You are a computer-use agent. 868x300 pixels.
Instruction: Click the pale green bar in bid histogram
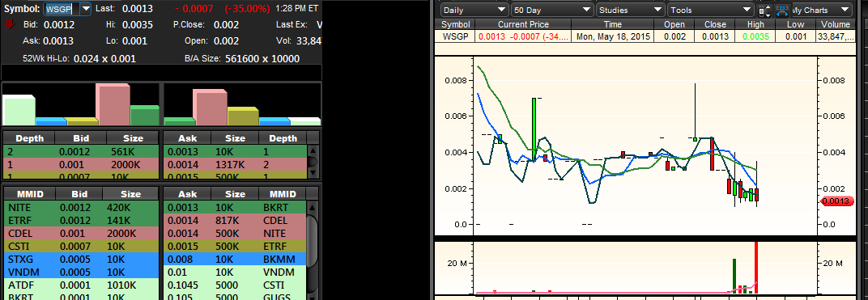pos(19,110)
